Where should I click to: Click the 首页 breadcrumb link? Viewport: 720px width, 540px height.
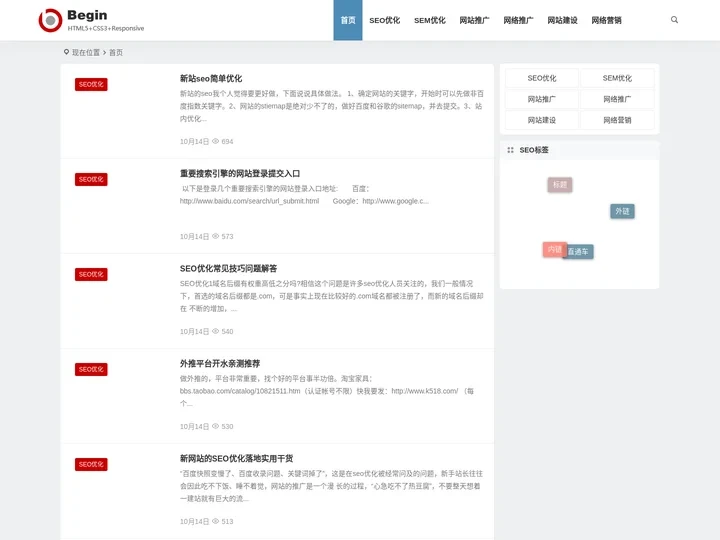pyautogui.click(x=116, y=52)
